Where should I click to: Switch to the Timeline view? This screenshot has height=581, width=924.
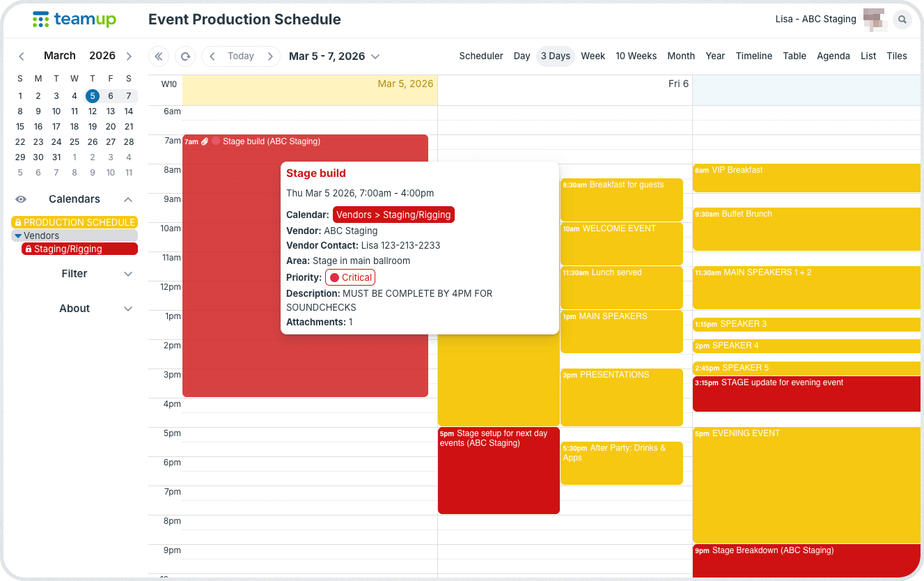coord(753,56)
